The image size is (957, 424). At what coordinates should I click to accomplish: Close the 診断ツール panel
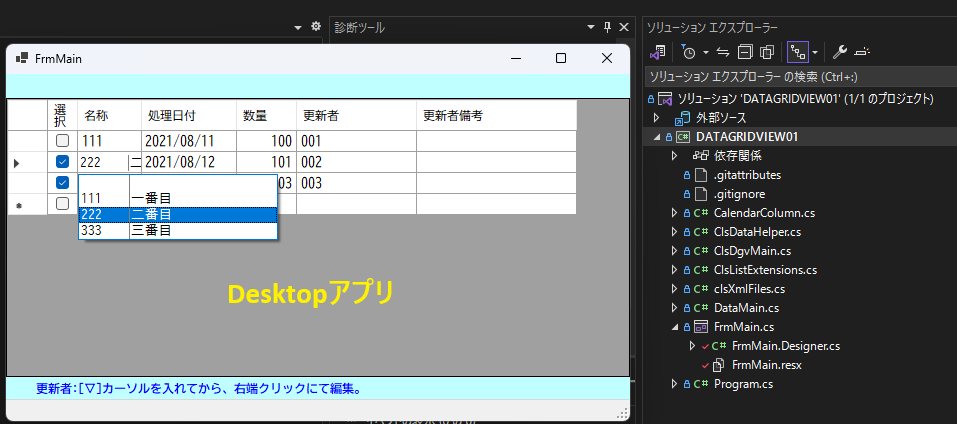(623, 27)
